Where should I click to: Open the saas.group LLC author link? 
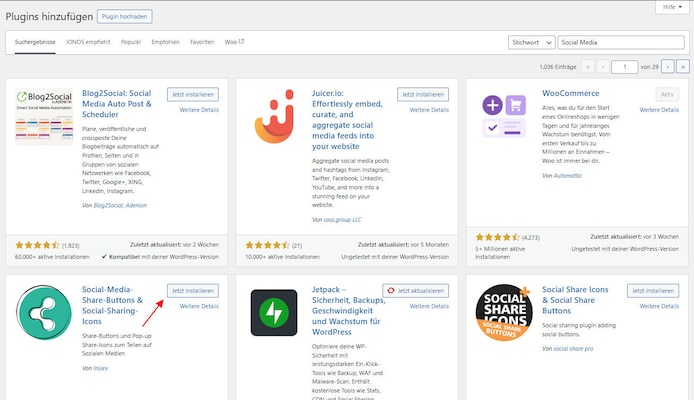click(343, 219)
